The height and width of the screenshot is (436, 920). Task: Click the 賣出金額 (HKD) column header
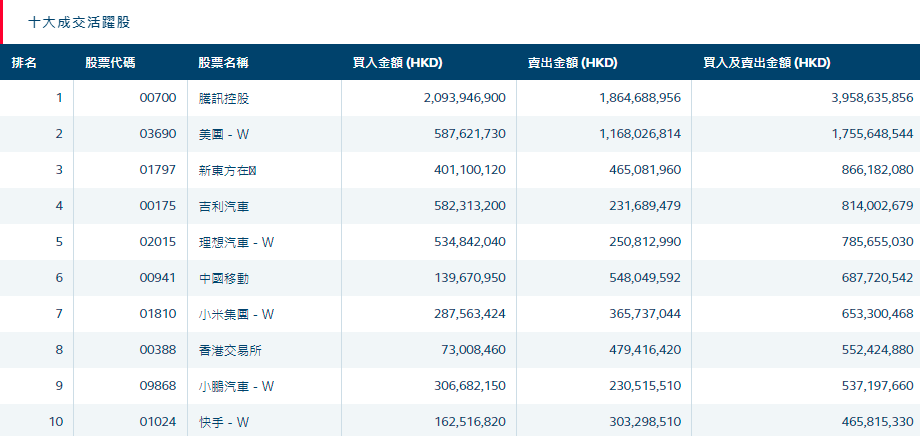point(573,63)
